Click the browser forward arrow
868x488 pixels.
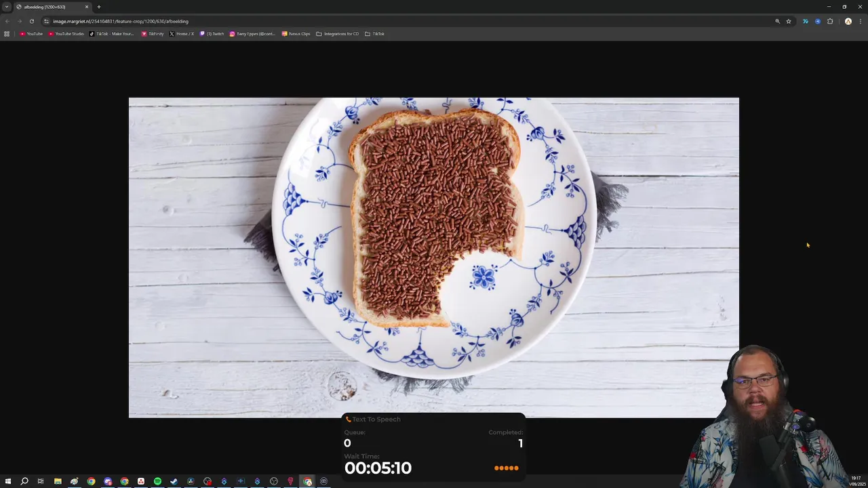[x=19, y=21]
